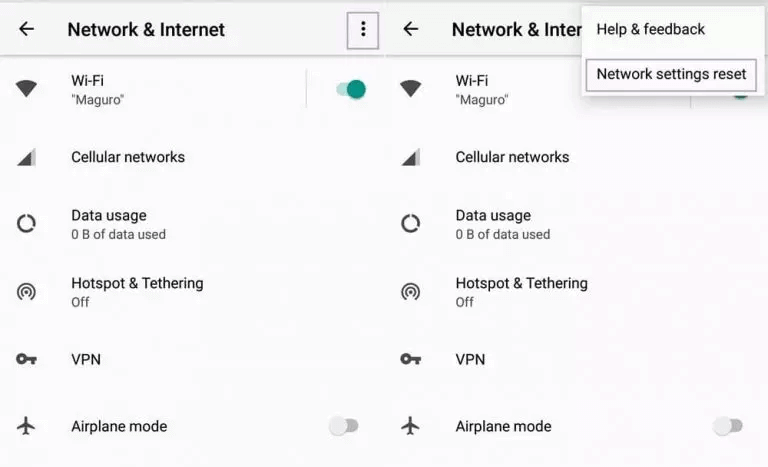Open Hotspot & Tethering on the right screen
The image size is (768, 467).
[x=521, y=291]
